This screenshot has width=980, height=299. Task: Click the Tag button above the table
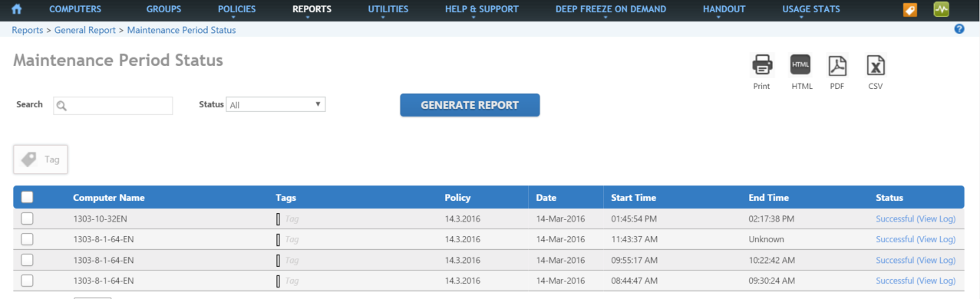41,159
